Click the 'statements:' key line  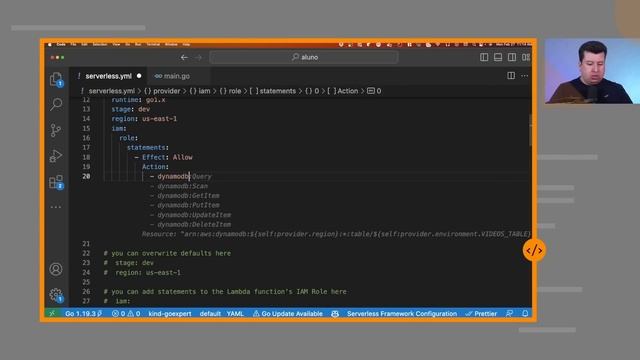tap(147, 147)
